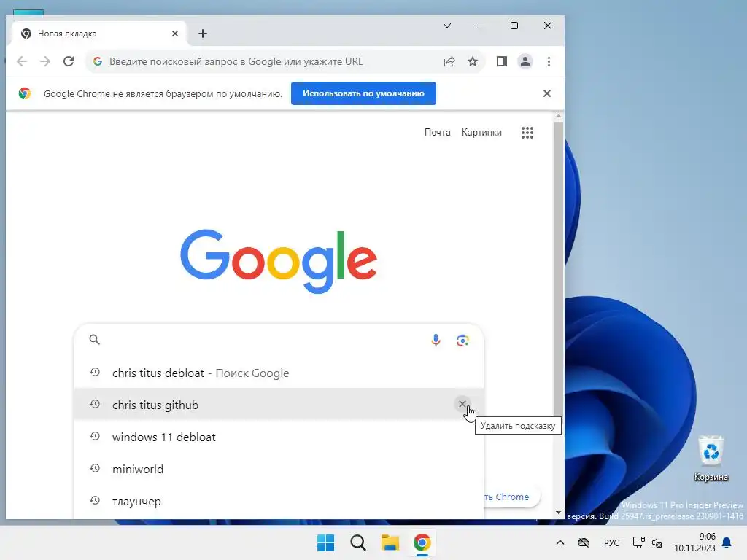Click the magnifier icon in the Google search box

click(x=95, y=340)
